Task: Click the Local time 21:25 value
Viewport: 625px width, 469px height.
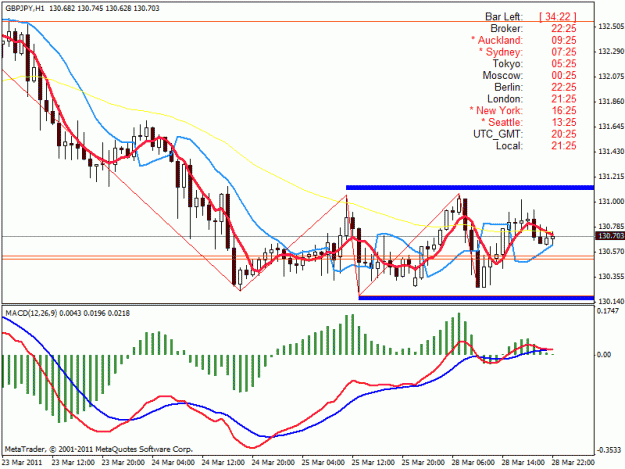Action: (564, 146)
